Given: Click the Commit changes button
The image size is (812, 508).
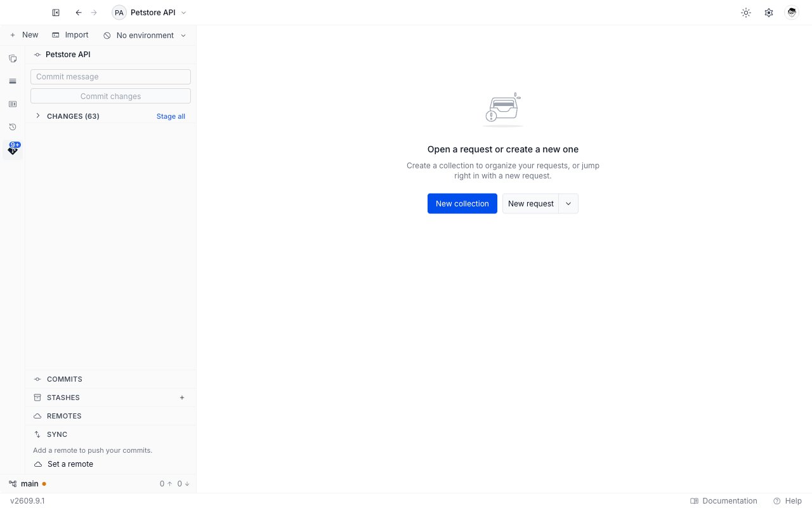Looking at the screenshot, I should [x=110, y=97].
